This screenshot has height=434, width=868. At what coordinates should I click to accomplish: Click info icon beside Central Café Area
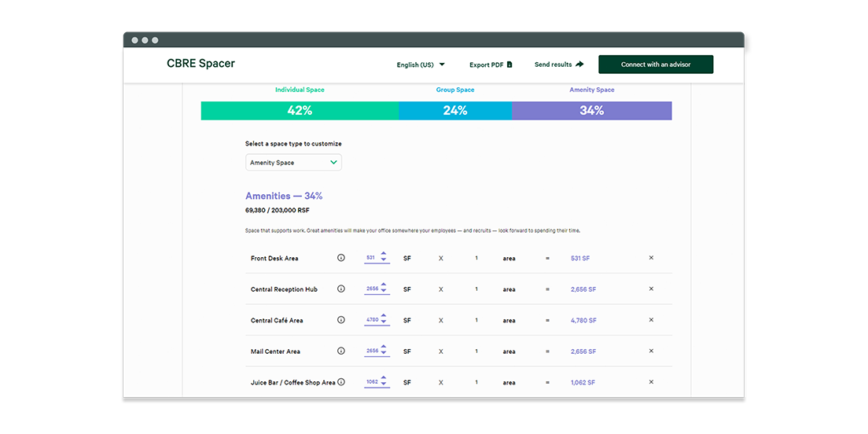(x=341, y=320)
